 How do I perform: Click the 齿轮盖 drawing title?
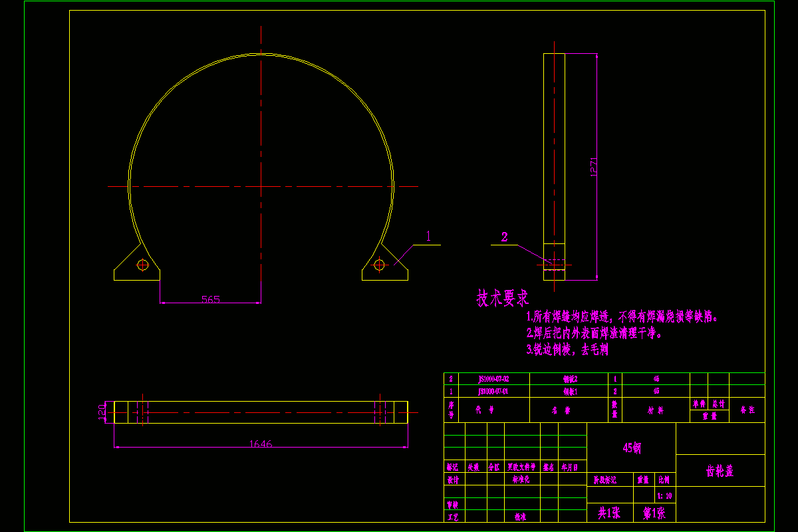[720, 471]
